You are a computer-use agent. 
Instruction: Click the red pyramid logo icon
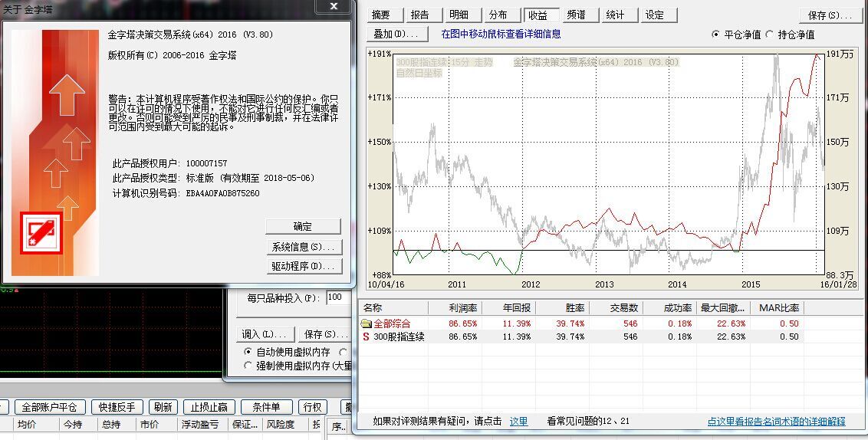coord(41,233)
